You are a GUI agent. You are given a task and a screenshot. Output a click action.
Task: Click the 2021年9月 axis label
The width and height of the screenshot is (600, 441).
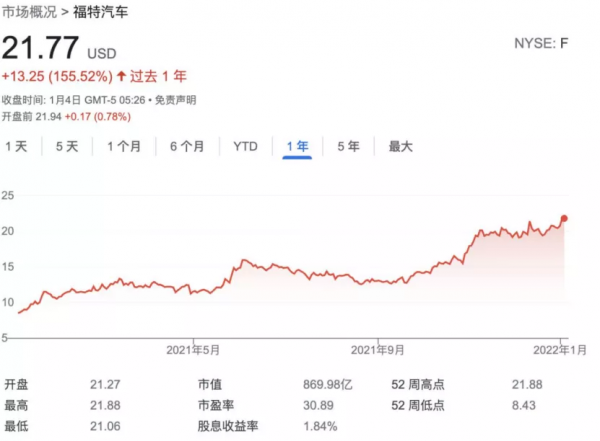[x=377, y=350]
